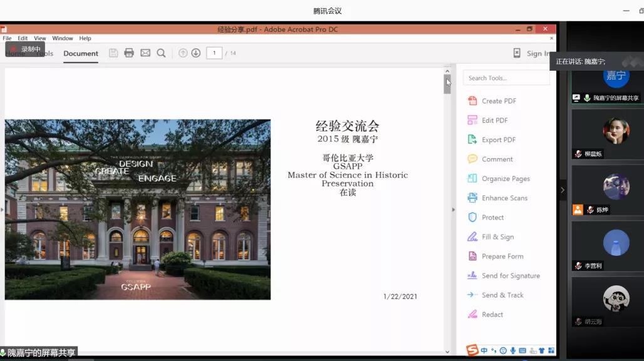Screen dimensions: 644x361
Task: Collapse the meeting participants side panel
Action: point(562,190)
